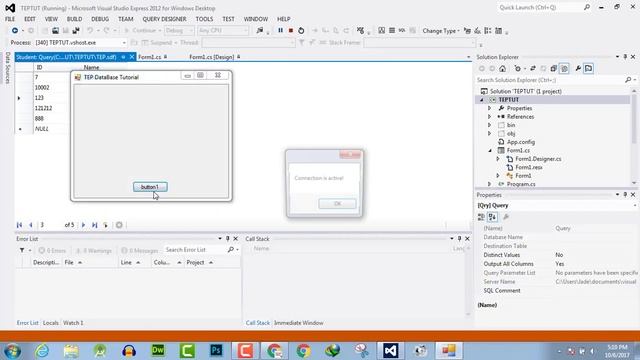640x360 pixels.
Task: Open Internet Explorer from taskbar
Action: point(42,351)
